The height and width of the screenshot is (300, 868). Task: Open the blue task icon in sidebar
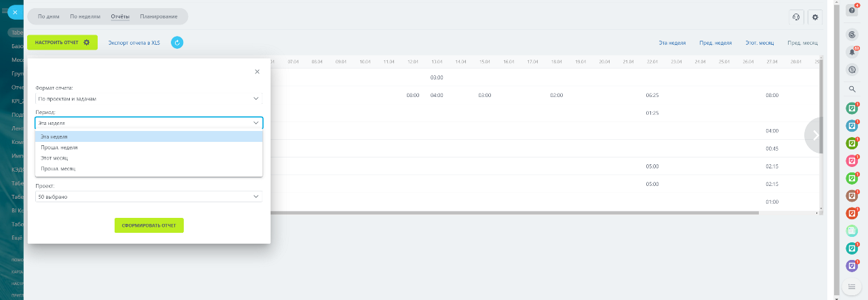852,126
